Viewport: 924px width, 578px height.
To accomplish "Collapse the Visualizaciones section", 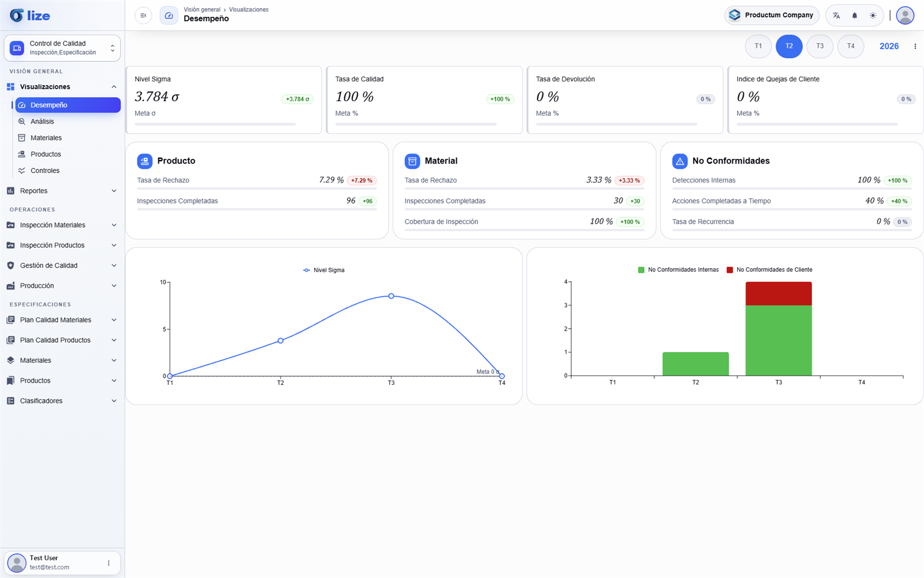I will point(62,87).
